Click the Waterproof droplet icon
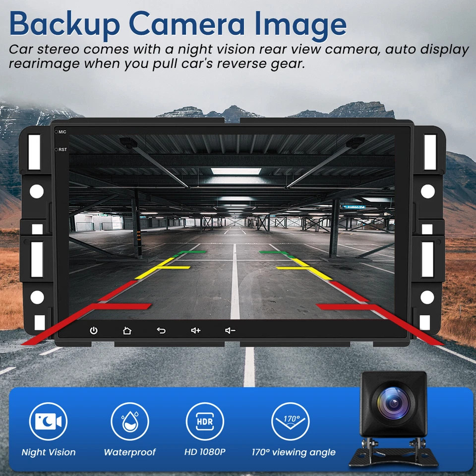 tap(130, 421)
